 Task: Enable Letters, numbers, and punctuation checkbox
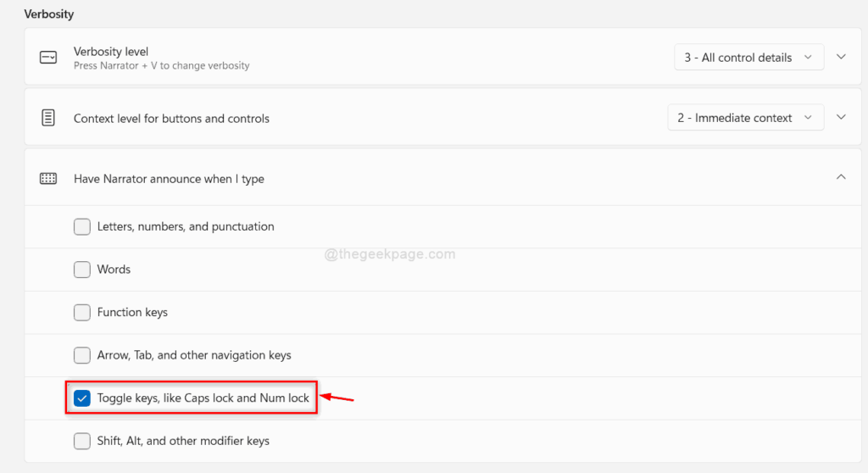[x=82, y=226]
